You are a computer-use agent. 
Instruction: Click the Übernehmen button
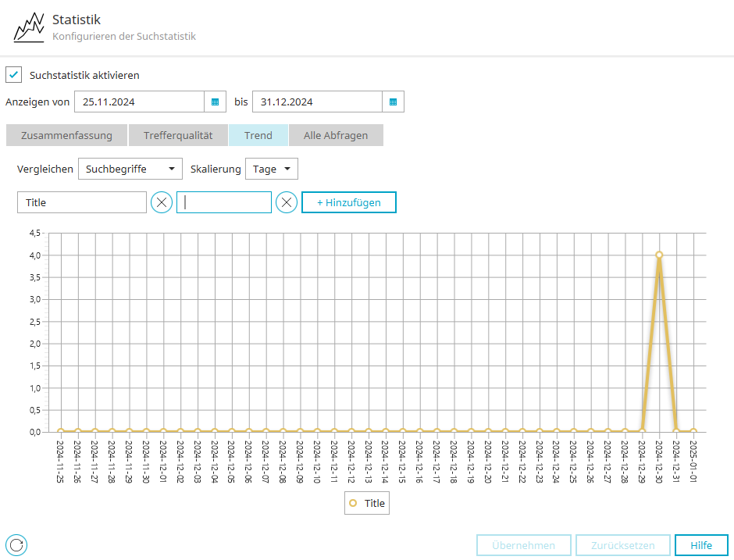point(523,545)
